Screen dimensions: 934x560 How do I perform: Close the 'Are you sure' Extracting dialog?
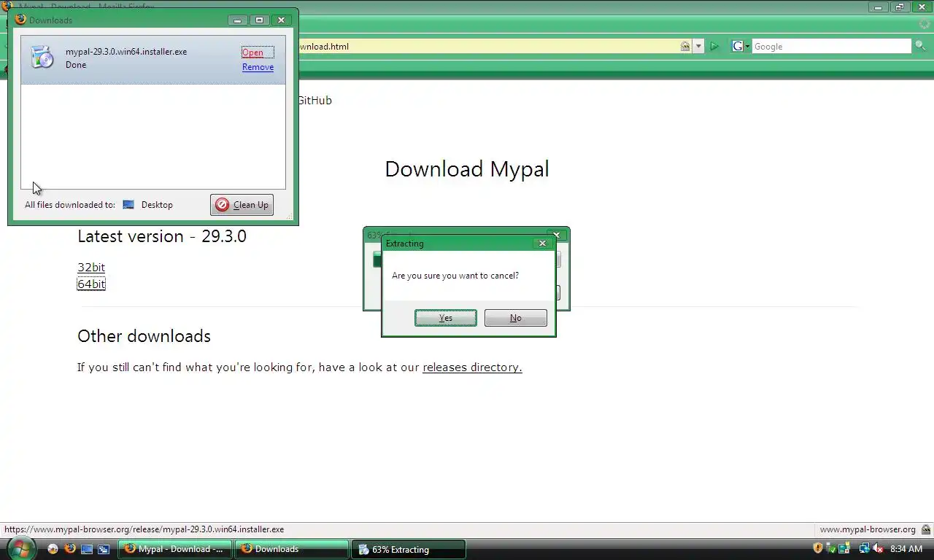pos(542,244)
